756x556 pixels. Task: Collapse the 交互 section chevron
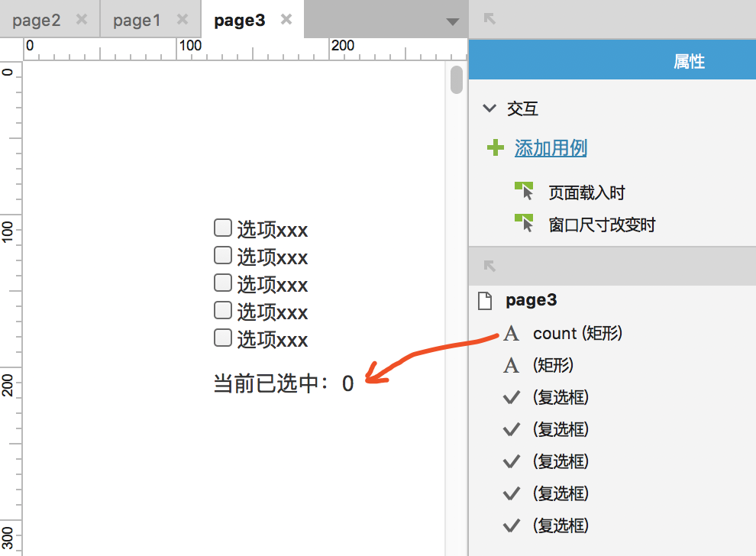[489, 108]
